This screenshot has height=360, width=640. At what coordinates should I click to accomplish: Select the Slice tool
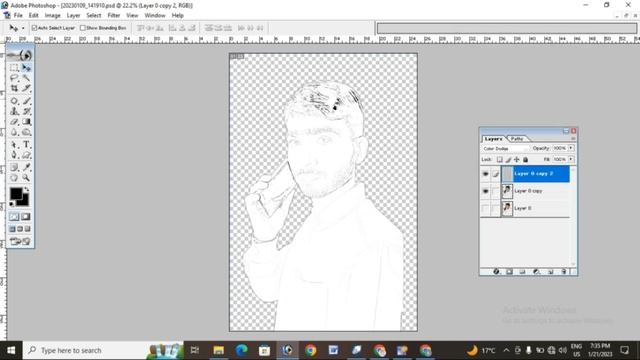26,88
